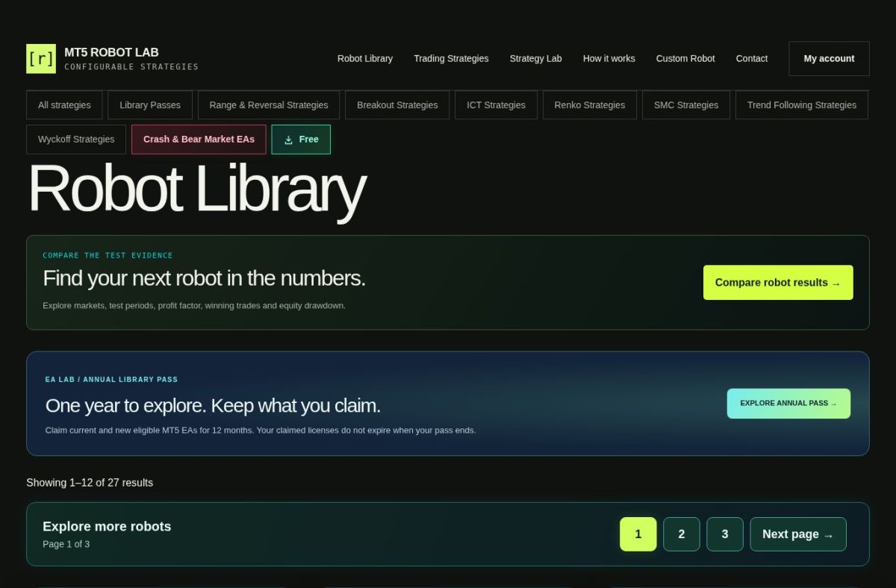
Task: Click the 'Page 1 of 3' text
Action: tap(66, 544)
